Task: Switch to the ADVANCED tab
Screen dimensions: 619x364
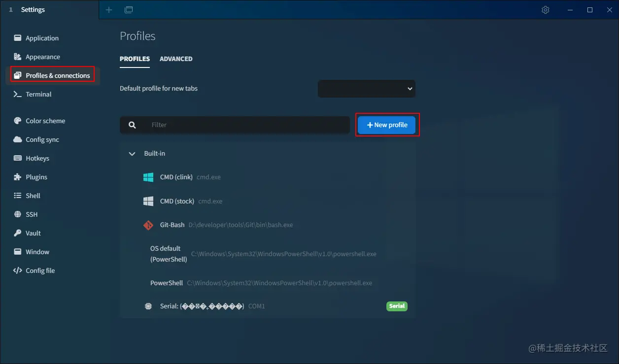Action: click(176, 59)
